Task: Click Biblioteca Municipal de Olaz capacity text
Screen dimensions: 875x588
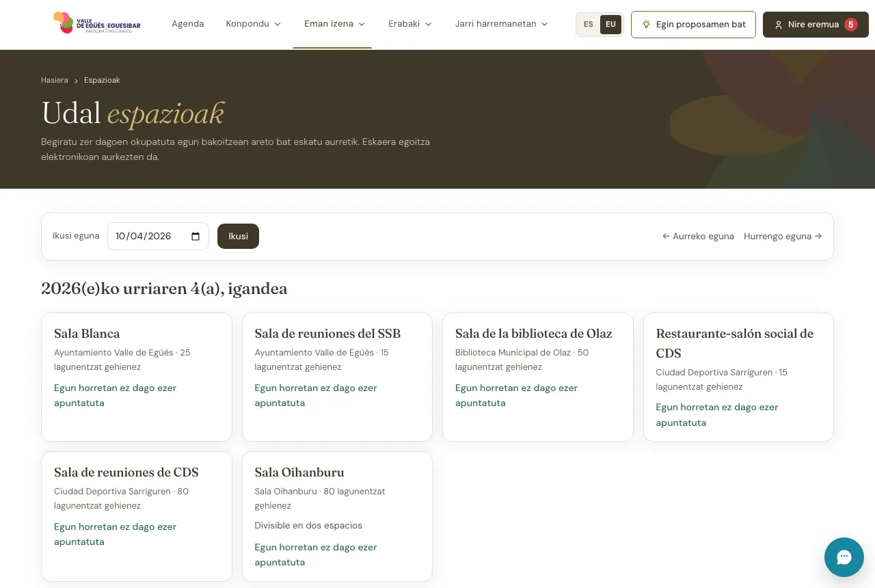Action: point(522,360)
